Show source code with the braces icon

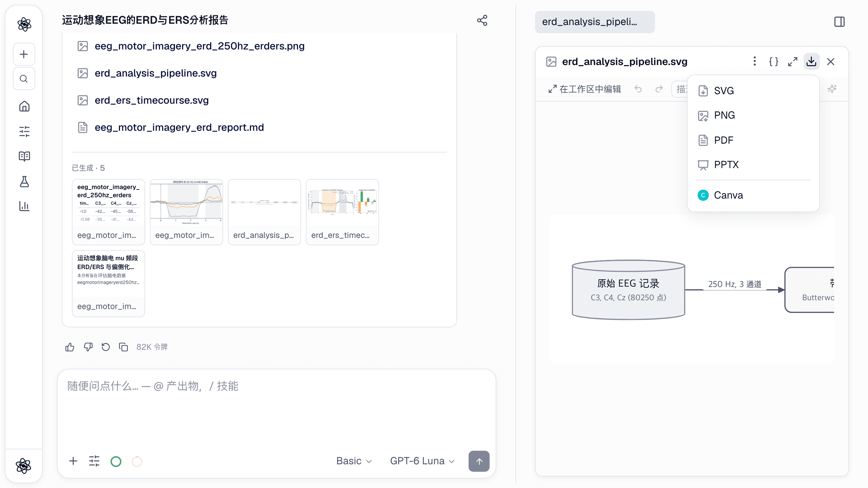click(774, 61)
